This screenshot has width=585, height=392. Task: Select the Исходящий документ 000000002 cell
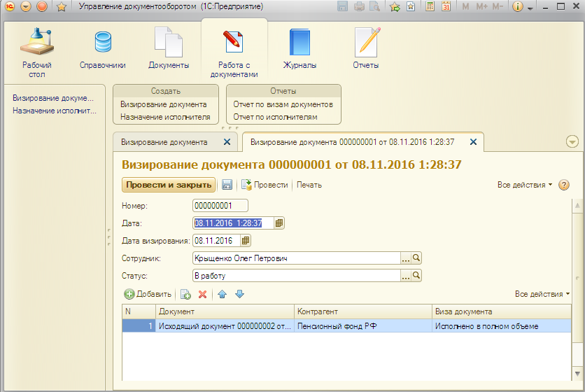[225, 326]
